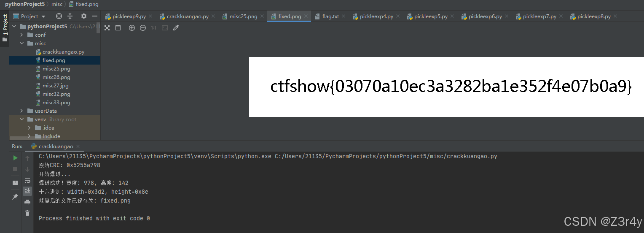Collapse all project tree nodes
The image size is (644, 233).
[70, 16]
